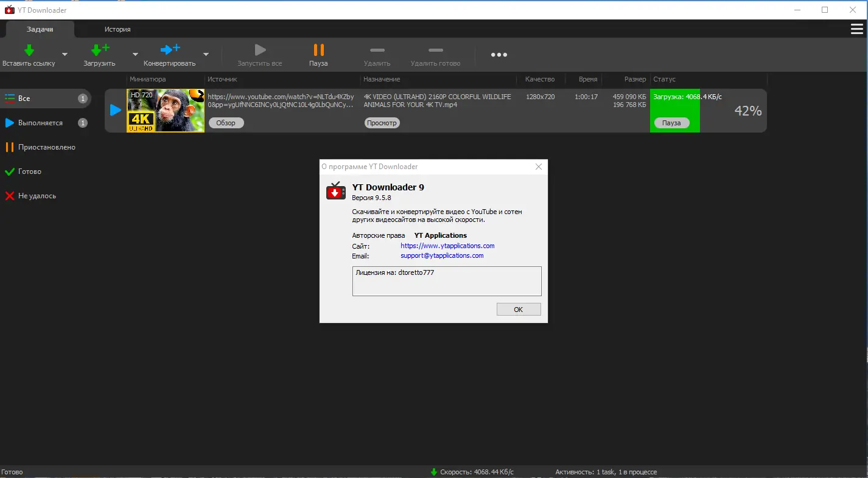Sort by the Качество column header
868x478 pixels.
click(x=540, y=79)
